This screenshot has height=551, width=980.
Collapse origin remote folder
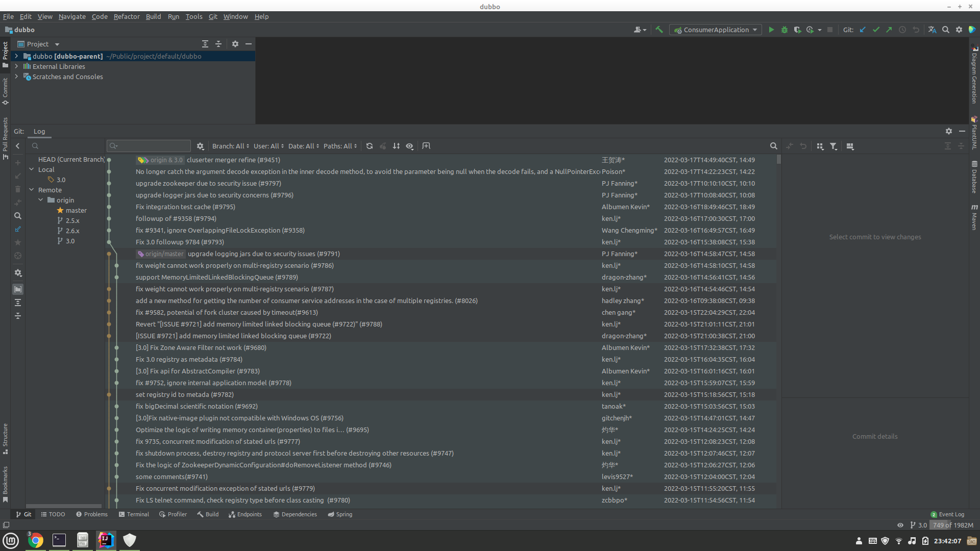click(x=41, y=200)
